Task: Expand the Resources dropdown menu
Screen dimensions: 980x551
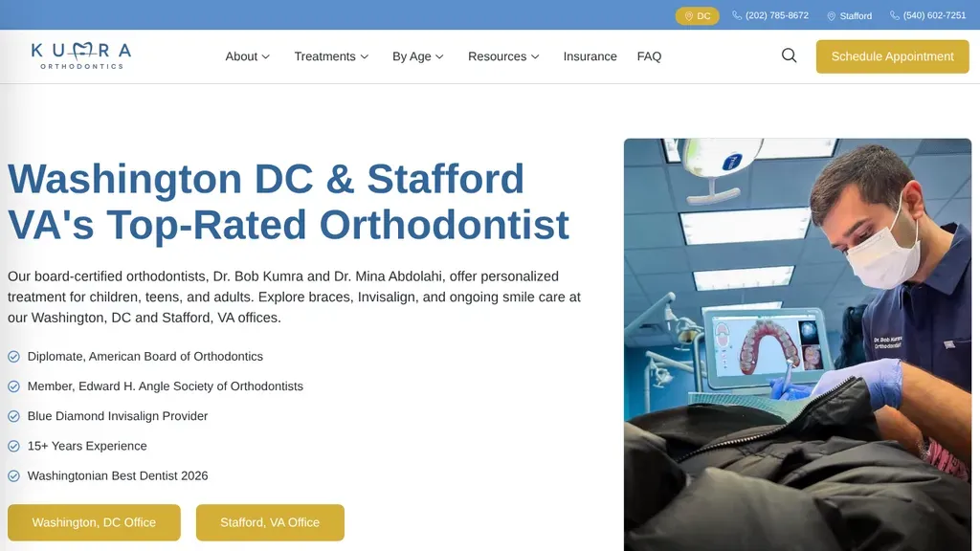Action: pyautogui.click(x=503, y=56)
